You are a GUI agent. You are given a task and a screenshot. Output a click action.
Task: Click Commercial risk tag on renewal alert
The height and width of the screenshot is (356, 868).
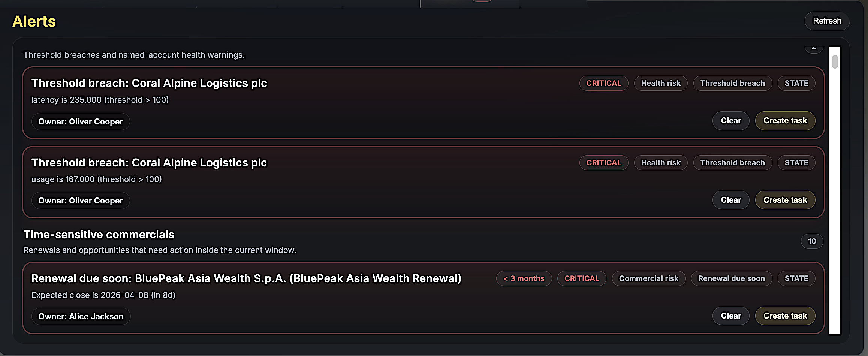pos(648,278)
